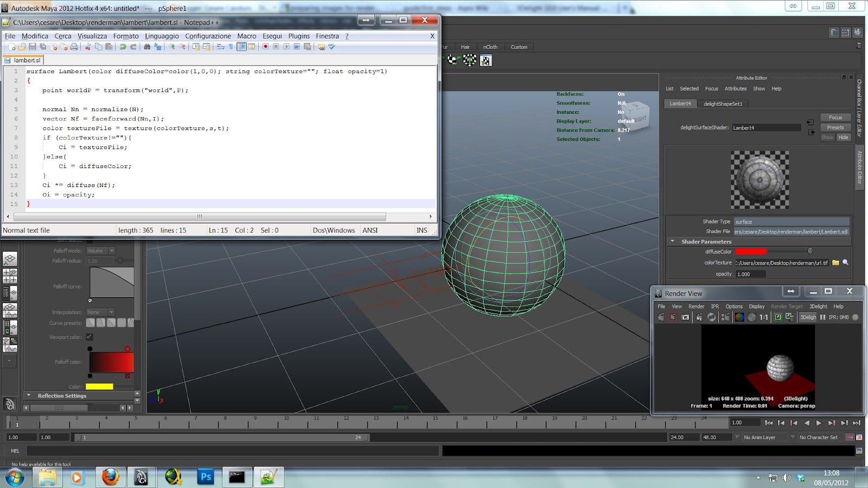Open folder browser next to colorTexture field
868x488 pixels.
pos(837,262)
